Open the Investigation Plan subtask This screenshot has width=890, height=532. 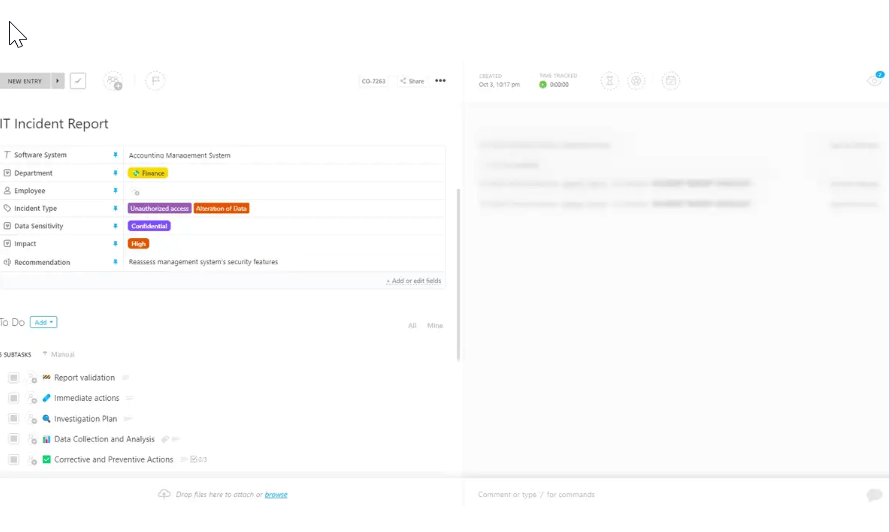86,418
